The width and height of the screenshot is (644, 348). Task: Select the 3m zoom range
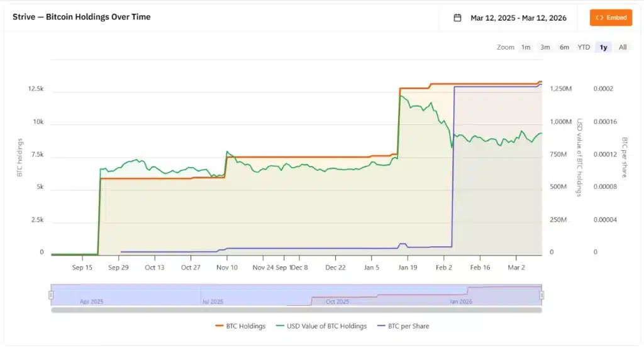[x=545, y=47]
